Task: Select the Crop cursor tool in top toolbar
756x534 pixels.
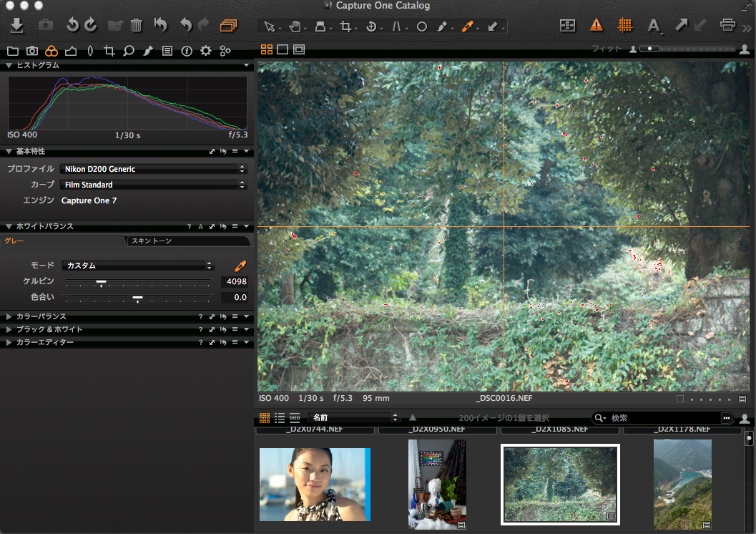Action: (345, 26)
